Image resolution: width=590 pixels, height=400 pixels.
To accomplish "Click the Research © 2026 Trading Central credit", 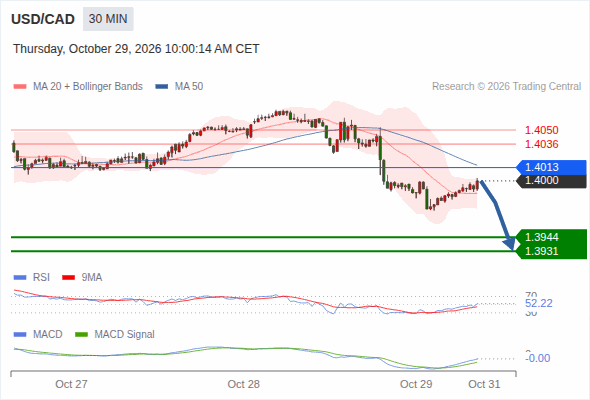I will pos(506,87).
